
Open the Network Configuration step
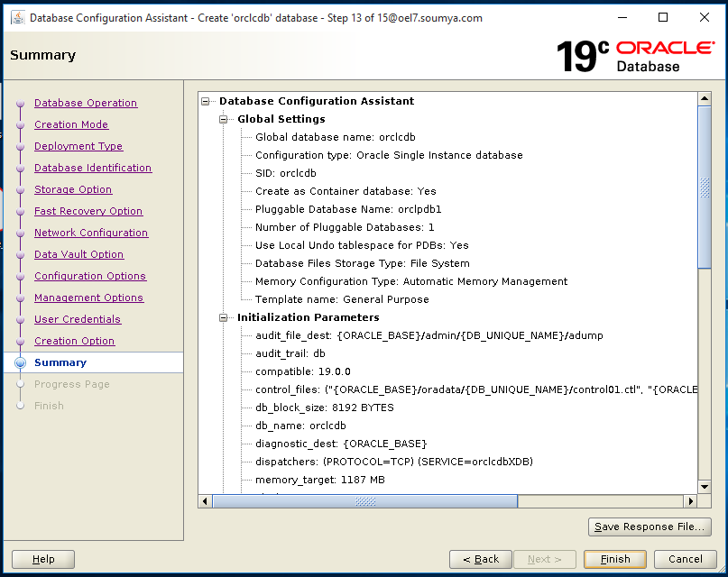click(x=91, y=233)
